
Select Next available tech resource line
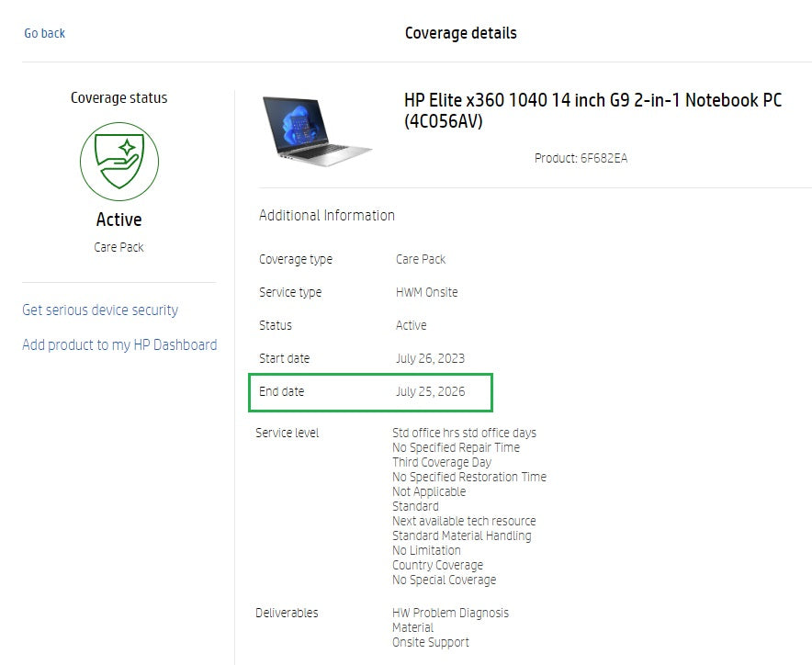pyautogui.click(x=464, y=521)
